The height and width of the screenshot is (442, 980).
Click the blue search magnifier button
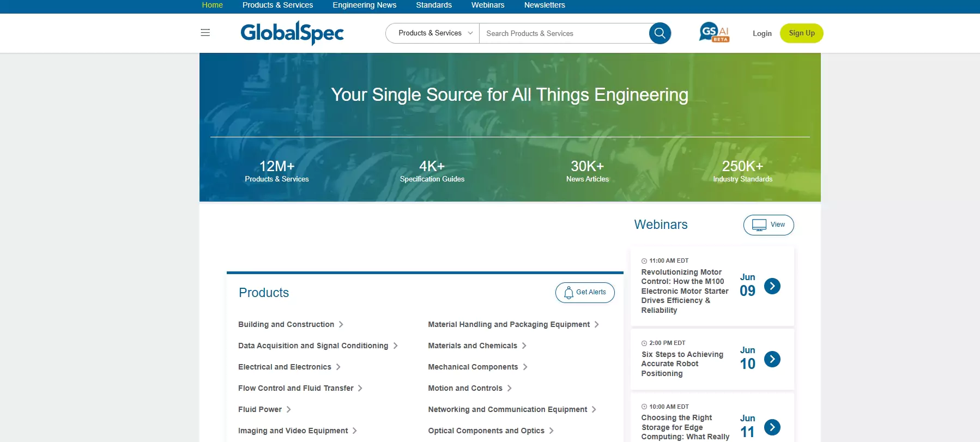click(x=660, y=33)
